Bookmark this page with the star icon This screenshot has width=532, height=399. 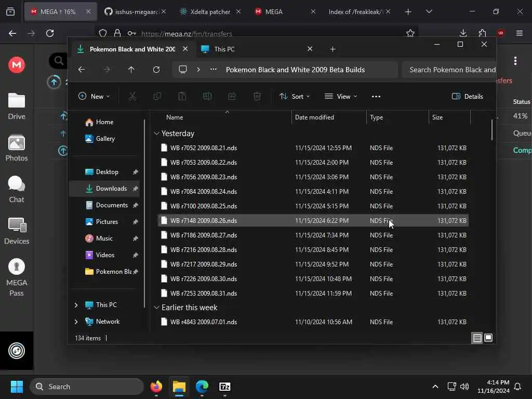(x=410, y=33)
